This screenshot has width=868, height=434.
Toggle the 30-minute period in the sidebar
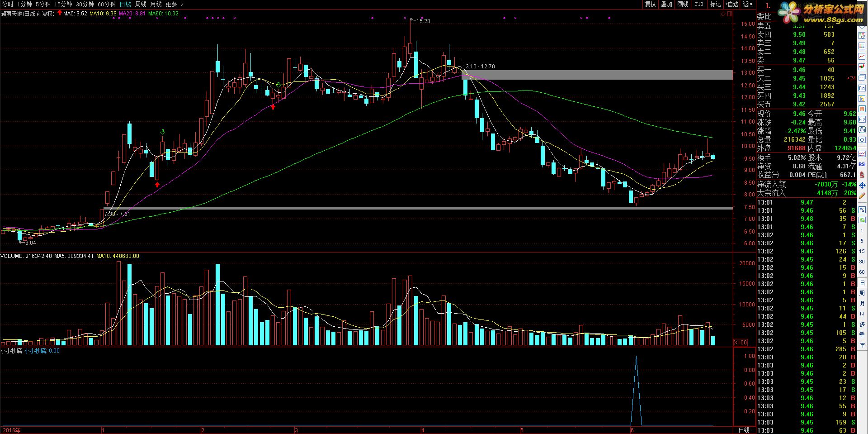point(862,262)
